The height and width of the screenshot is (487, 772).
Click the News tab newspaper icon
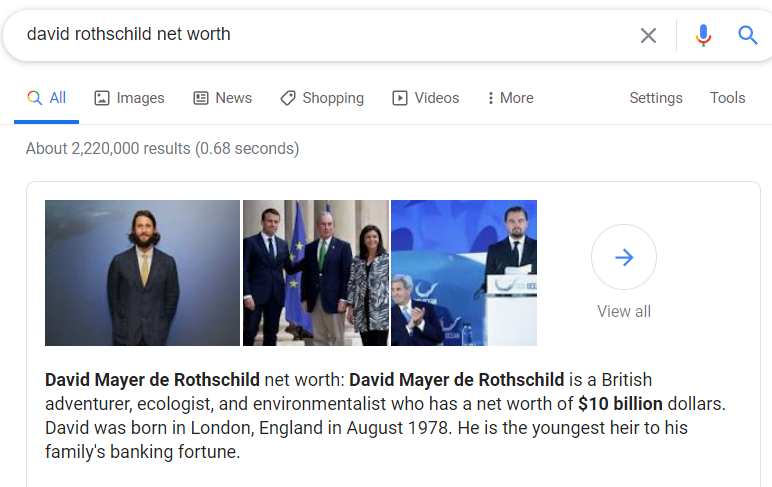pyautogui.click(x=201, y=98)
